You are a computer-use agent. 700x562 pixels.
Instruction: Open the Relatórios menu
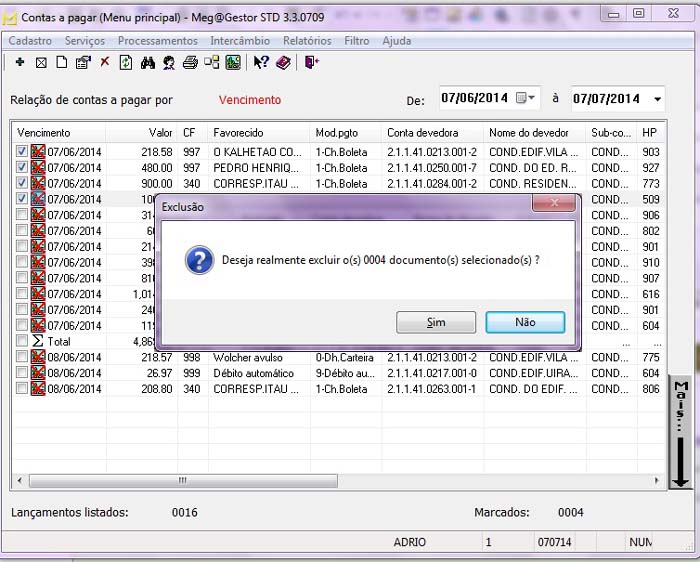pos(307,41)
